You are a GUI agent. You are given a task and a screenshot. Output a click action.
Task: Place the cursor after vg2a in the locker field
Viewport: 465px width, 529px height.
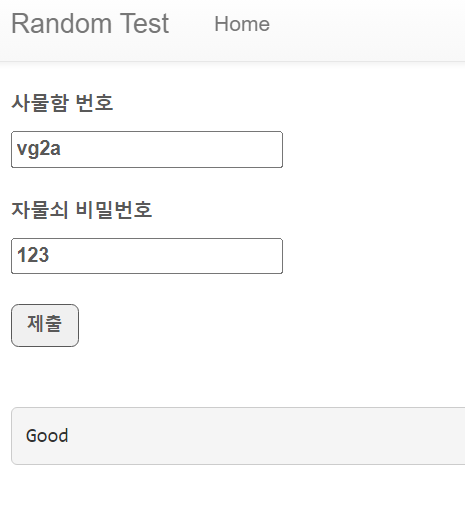tap(62, 149)
